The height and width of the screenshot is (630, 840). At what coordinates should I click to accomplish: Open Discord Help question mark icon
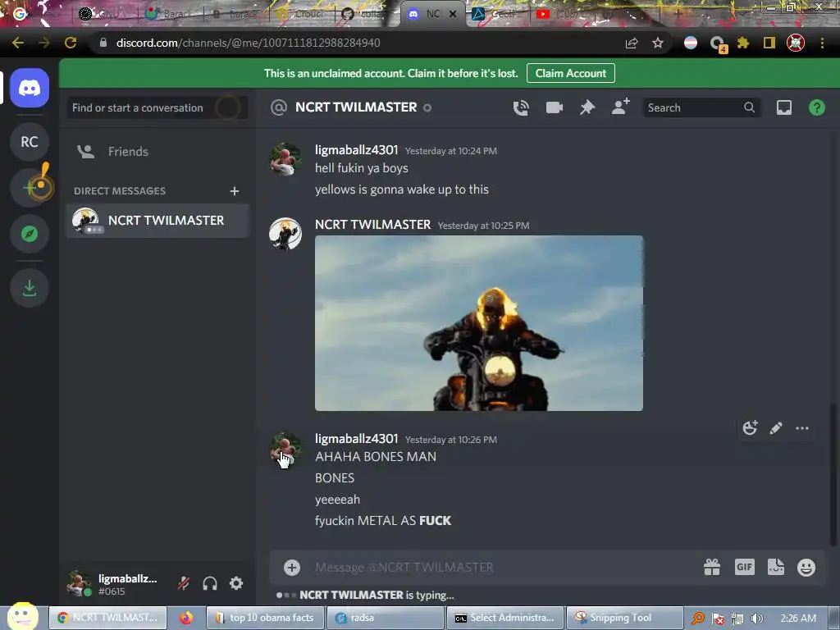pos(816,107)
